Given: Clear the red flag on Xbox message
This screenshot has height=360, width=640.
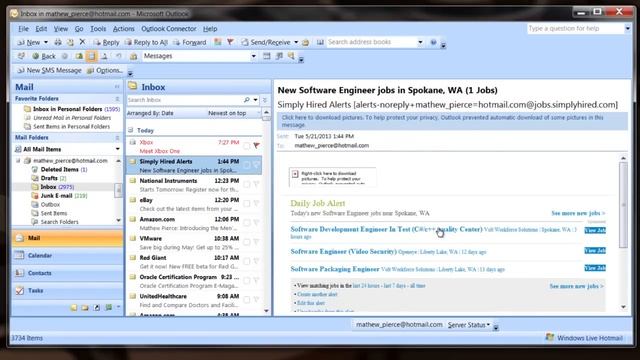Looking at the screenshot, I should [x=256, y=146].
